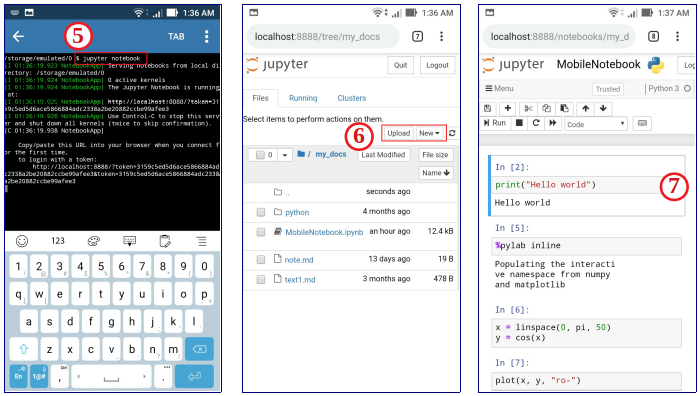Interrupt the kernel with stop icon

tap(519, 123)
